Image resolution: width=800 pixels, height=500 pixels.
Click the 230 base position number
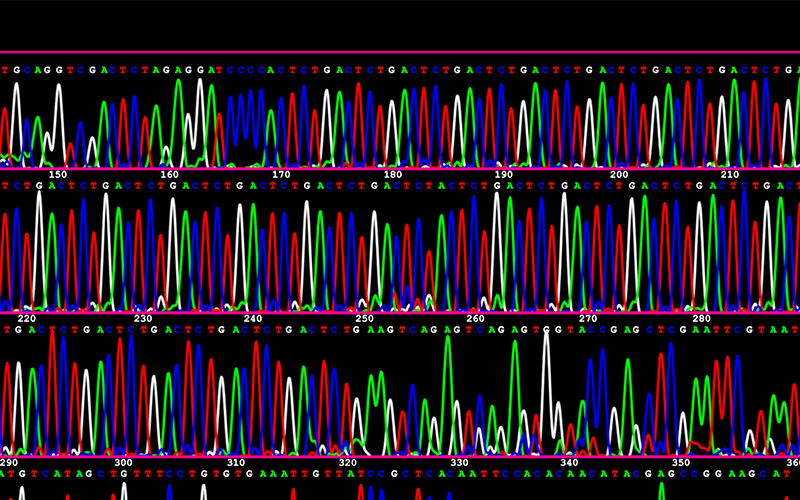[x=143, y=318]
